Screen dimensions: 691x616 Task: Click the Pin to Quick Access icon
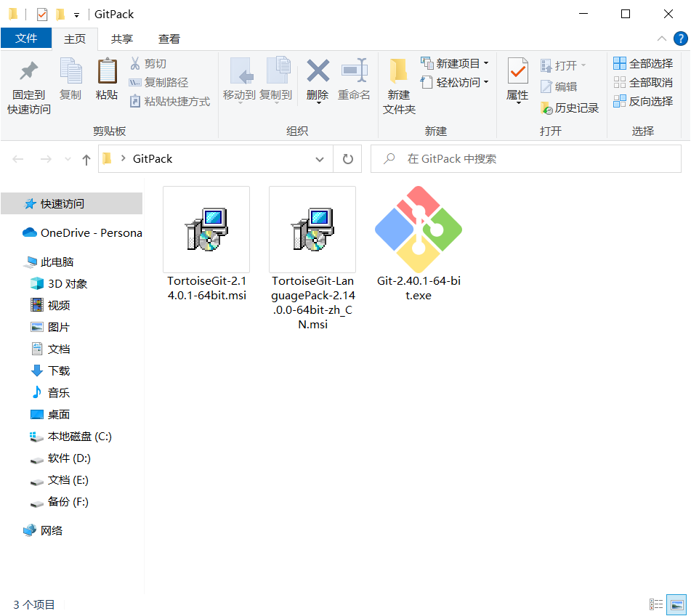(x=28, y=72)
